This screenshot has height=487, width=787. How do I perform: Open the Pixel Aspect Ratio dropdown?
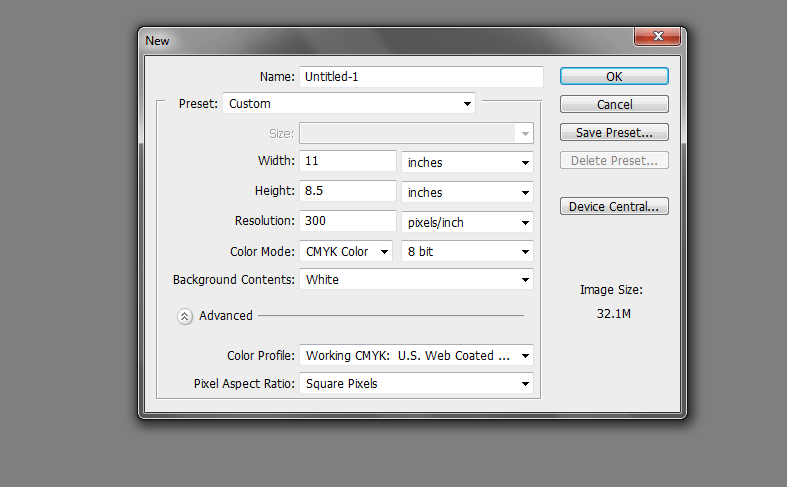416,383
